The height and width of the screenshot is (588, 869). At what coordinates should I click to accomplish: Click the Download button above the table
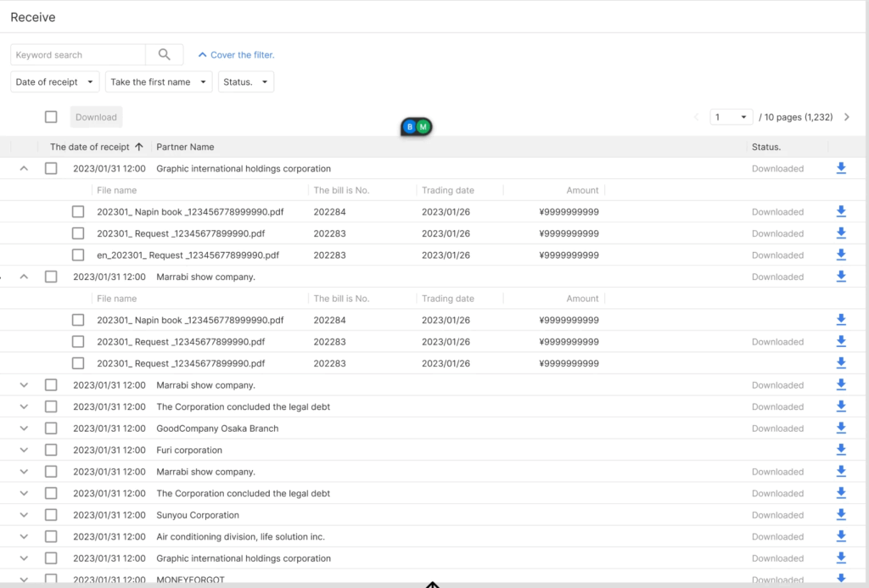tap(96, 117)
